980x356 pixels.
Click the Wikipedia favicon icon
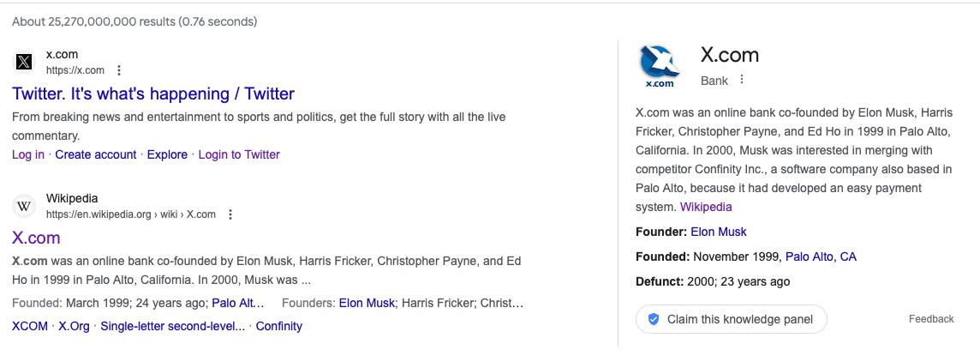24,206
